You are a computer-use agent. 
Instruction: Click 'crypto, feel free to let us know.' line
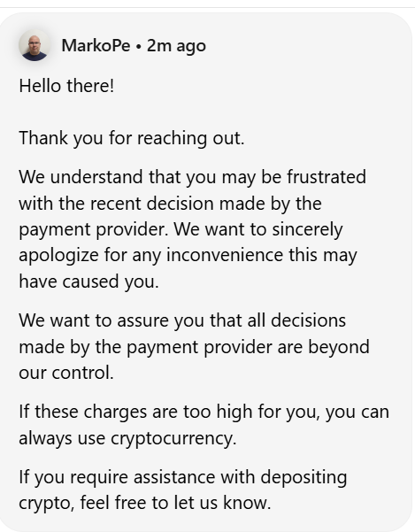click(x=145, y=503)
